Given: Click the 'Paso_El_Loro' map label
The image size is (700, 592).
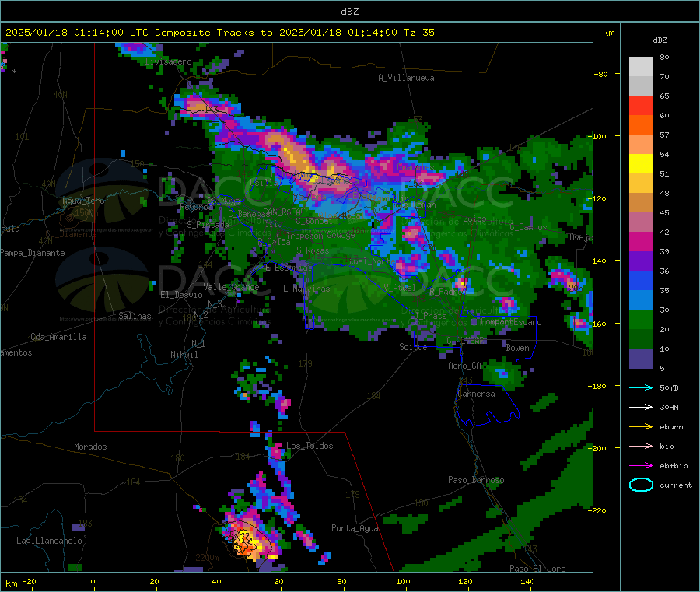Looking at the screenshot, I should pos(537,569).
